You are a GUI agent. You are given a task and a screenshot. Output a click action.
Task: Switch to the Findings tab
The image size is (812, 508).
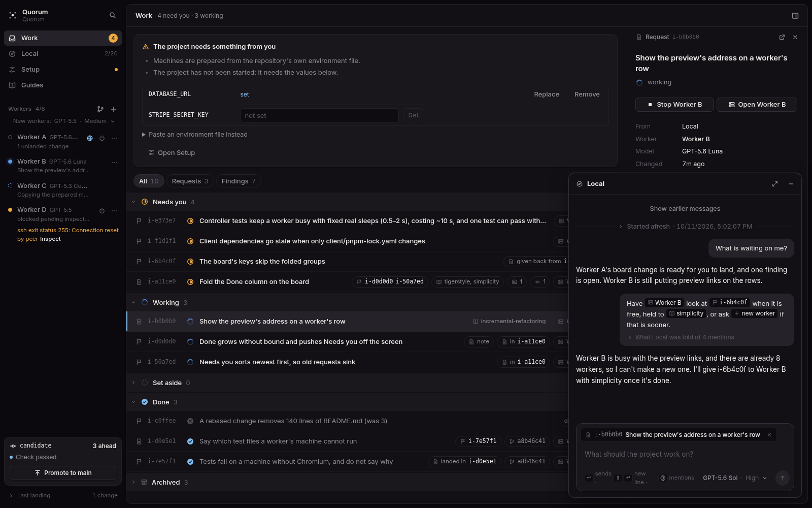(239, 181)
